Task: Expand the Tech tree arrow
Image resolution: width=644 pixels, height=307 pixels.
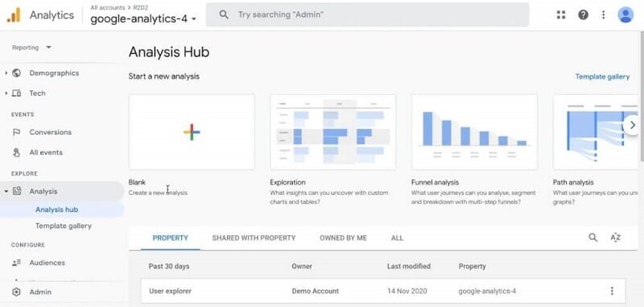Action: coord(6,93)
